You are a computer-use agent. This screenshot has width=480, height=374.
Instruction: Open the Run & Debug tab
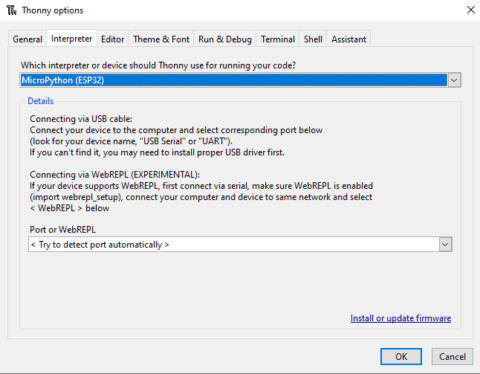pyautogui.click(x=225, y=39)
